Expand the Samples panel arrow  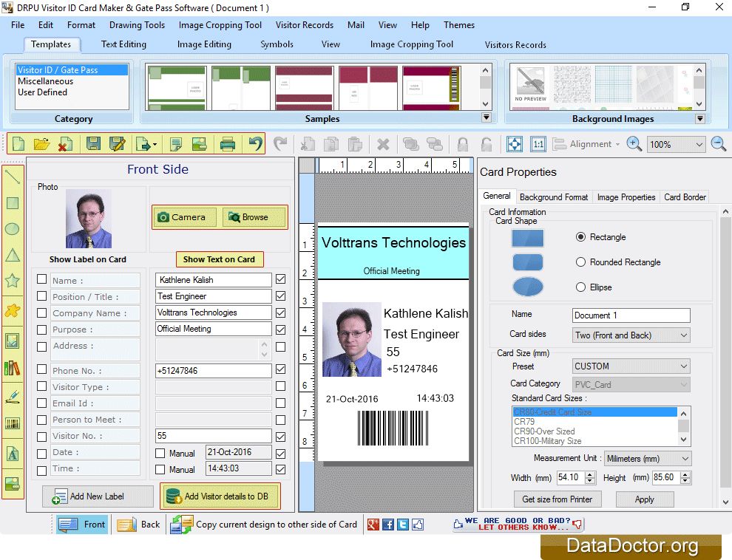(x=486, y=117)
